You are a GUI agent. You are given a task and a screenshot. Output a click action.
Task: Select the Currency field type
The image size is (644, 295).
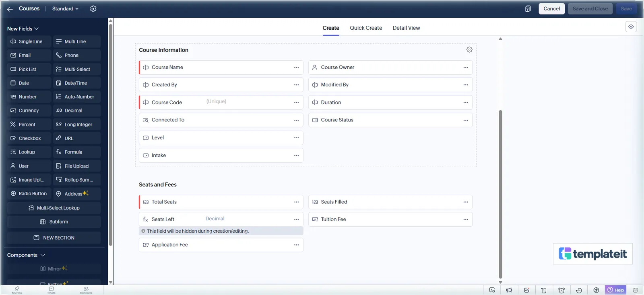point(29,111)
